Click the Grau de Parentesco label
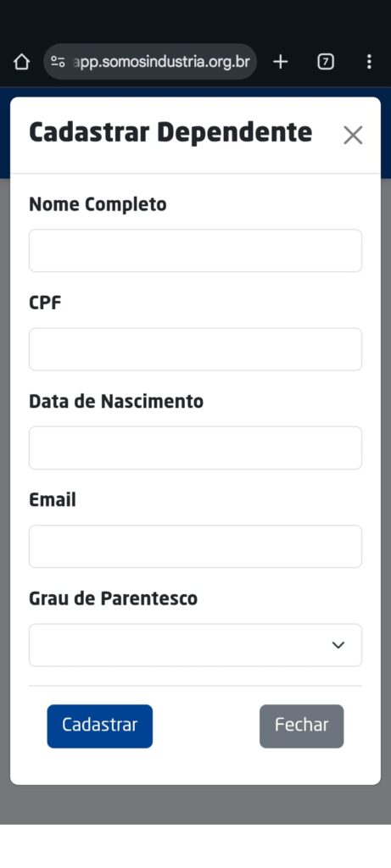 [x=113, y=598]
